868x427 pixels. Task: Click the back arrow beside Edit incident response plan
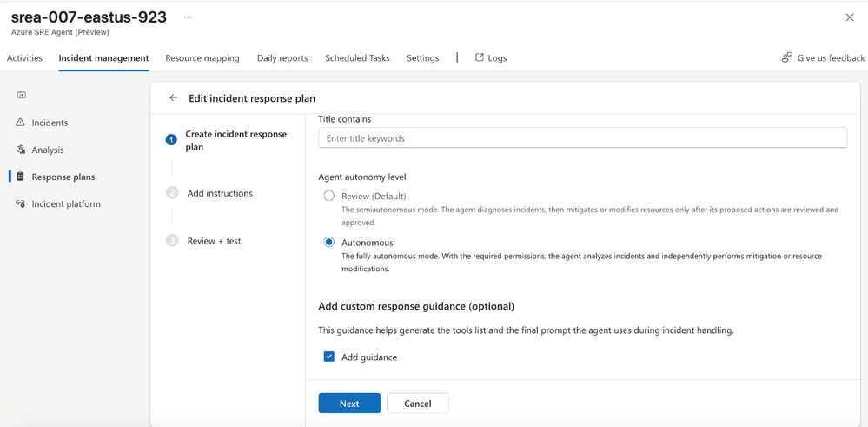[173, 98]
